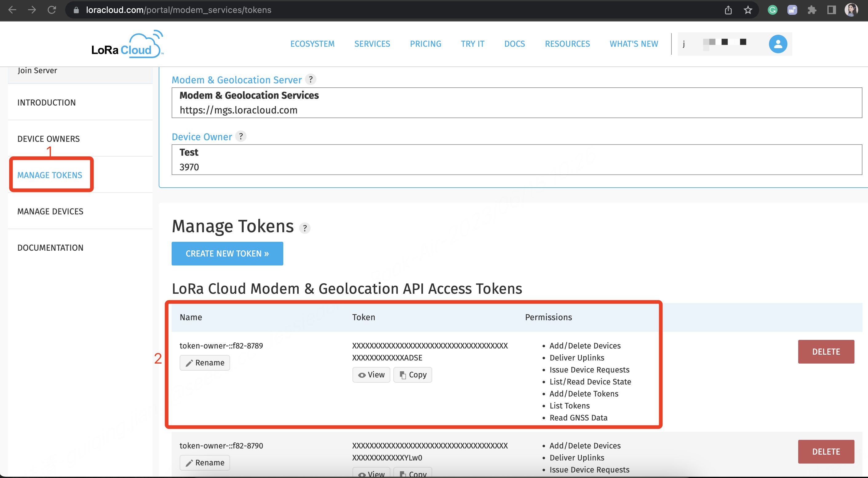Click help icon next to Device Owner
The width and height of the screenshot is (868, 478).
(241, 137)
